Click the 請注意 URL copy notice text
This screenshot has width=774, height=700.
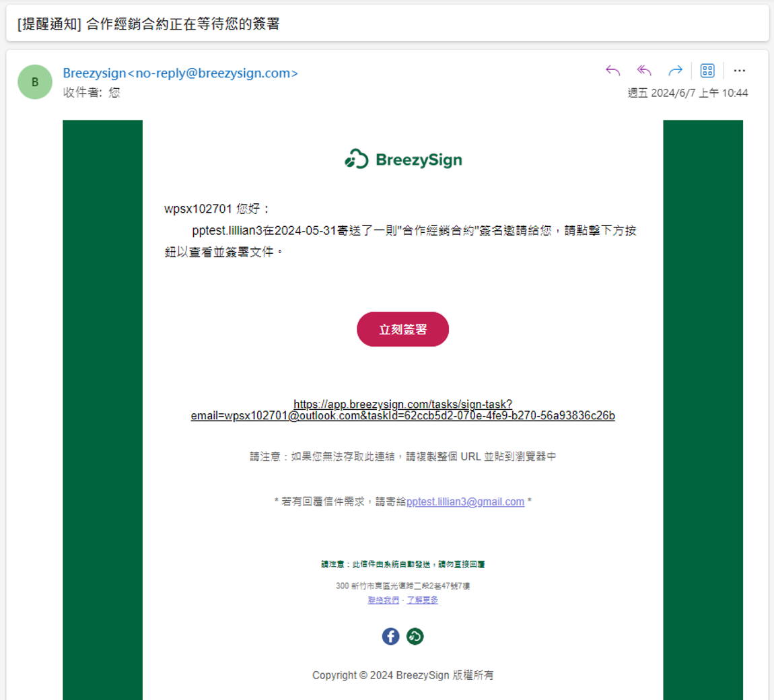coord(402,456)
